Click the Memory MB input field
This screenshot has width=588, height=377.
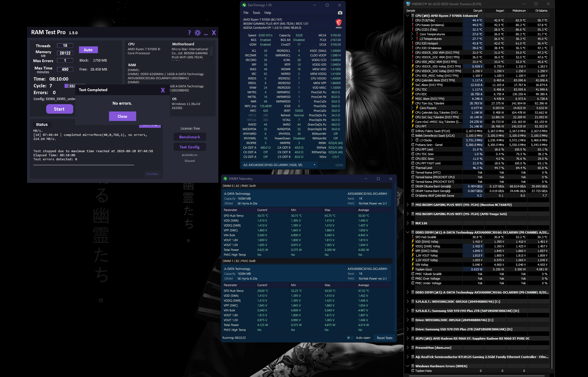65,53
